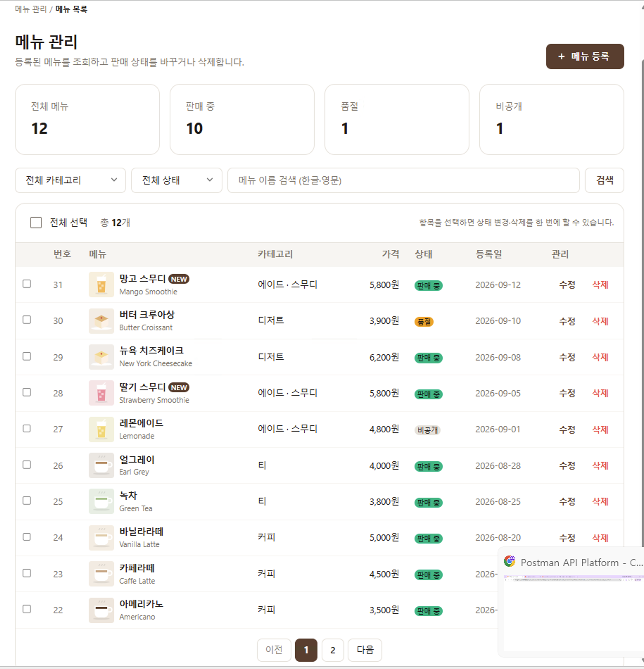Tick the checkbox for row 27 레몬에이드

point(27,429)
